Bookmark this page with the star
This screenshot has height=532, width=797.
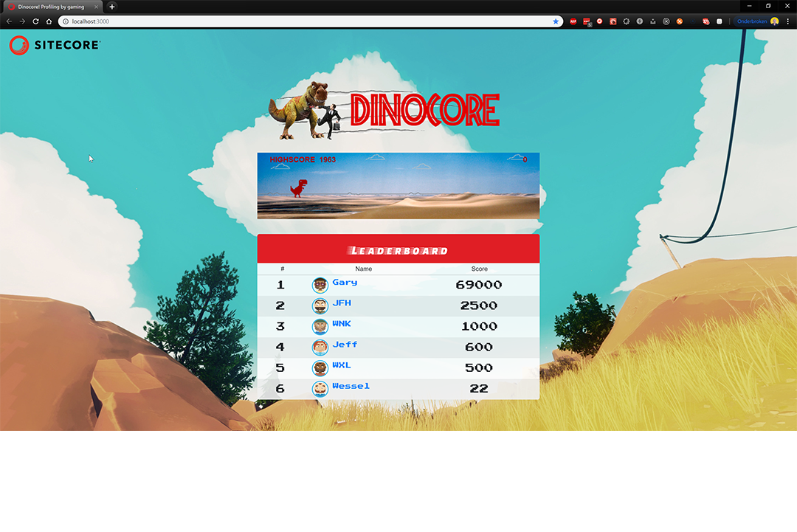coord(556,21)
